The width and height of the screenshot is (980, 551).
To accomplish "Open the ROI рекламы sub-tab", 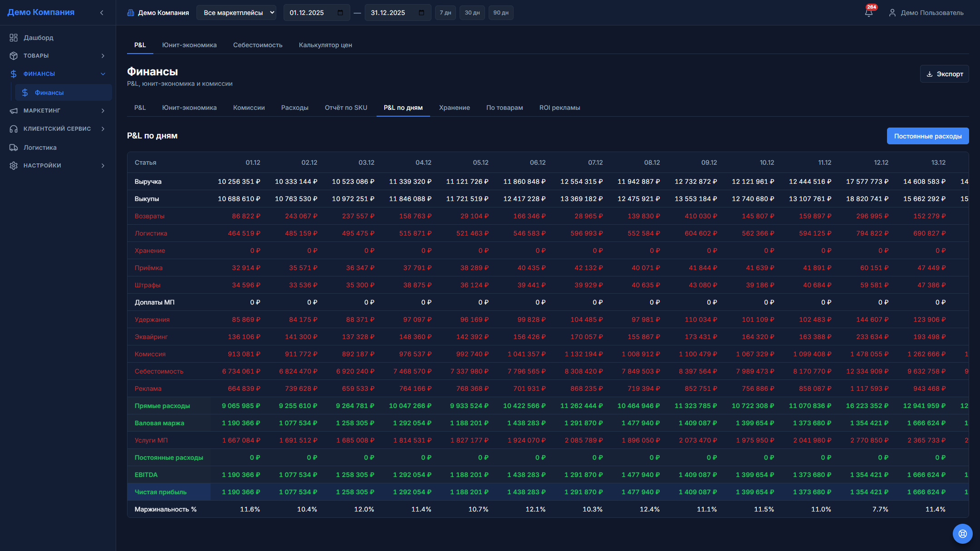I will 559,108.
